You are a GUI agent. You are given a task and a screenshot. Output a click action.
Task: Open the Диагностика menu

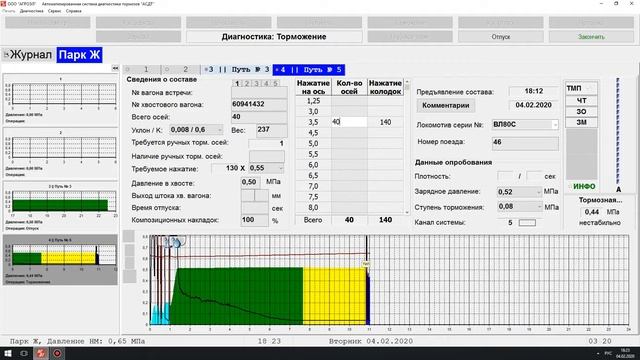[31, 11]
